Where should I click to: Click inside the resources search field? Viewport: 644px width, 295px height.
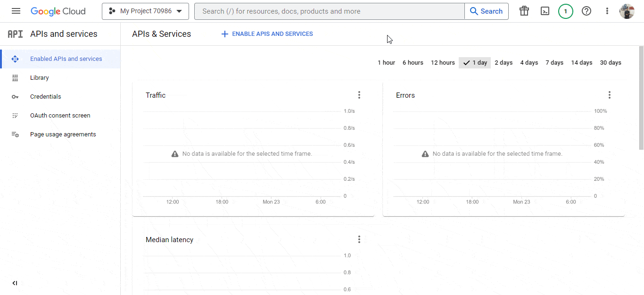pos(329,11)
